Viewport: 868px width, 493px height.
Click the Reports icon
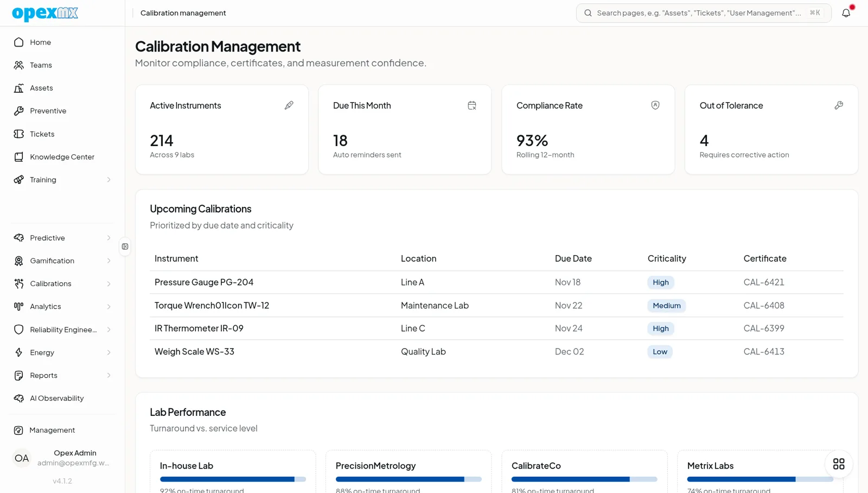pos(19,375)
